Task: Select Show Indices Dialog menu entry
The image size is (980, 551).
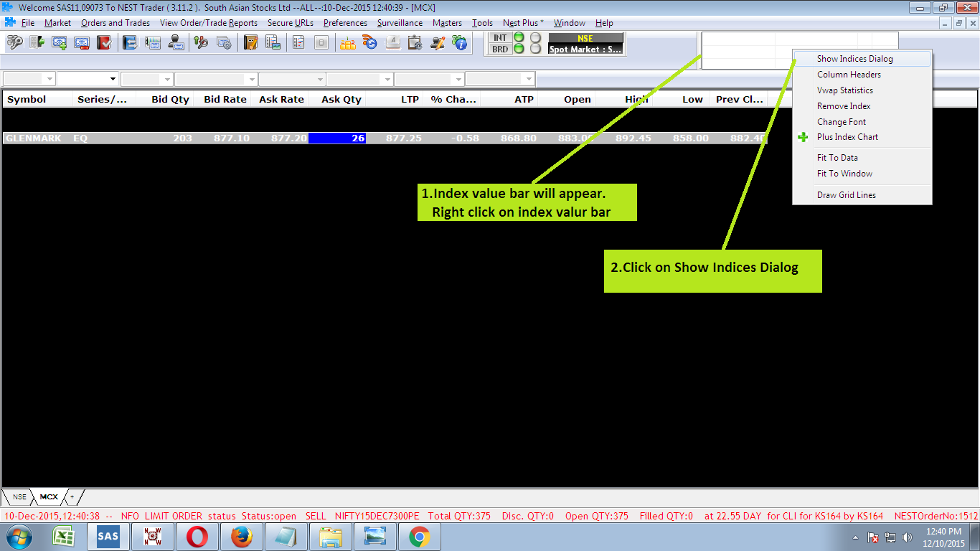Action: coord(862,59)
